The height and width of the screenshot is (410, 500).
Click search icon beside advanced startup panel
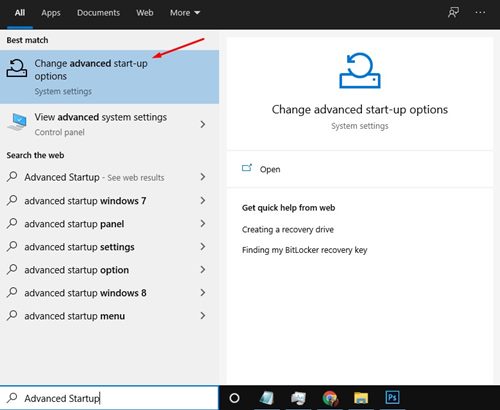coord(12,223)
